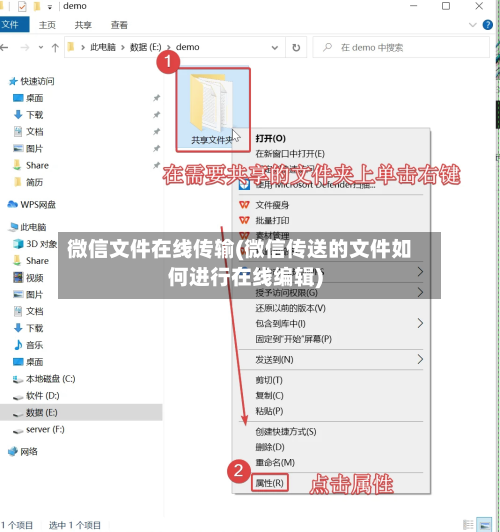The height and width of the screenshot is (532, 500).
Task: Choose WPS 文件瘦身 menu entry
Action: pos(272,205)
